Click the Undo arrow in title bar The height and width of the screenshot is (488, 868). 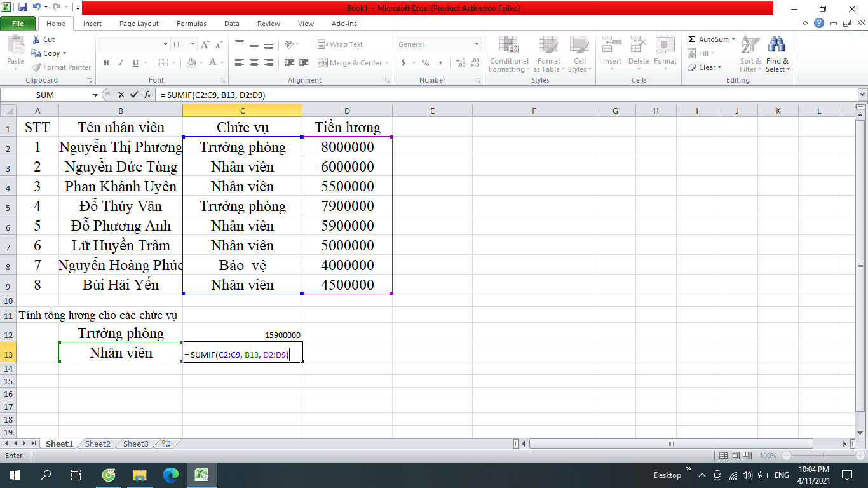pyautogui.click(x=37, y=8)
